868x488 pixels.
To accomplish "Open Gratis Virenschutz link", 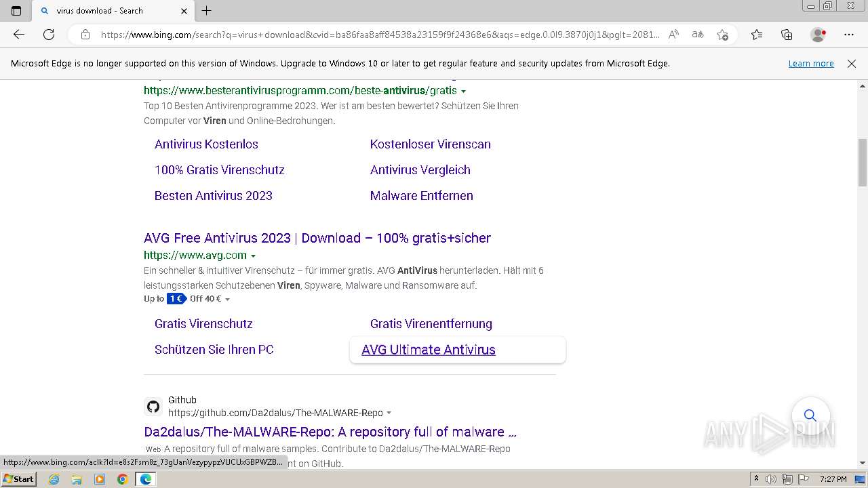I will pos(203,323).
